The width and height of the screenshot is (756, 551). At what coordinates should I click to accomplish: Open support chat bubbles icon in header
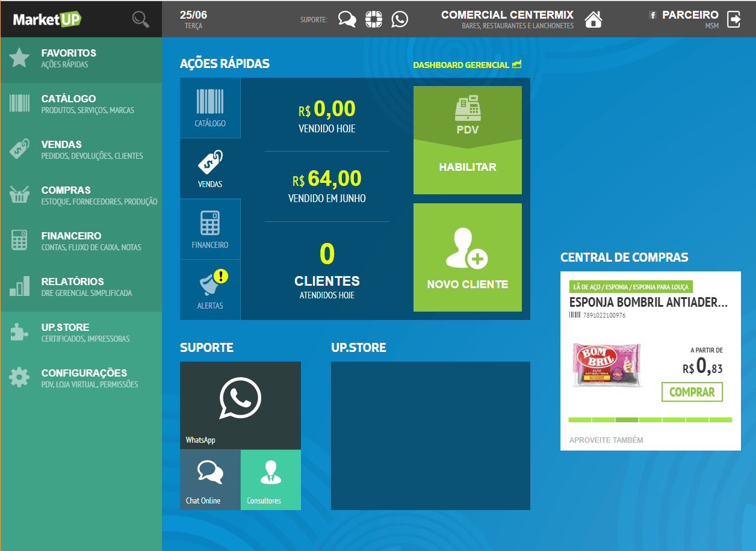pyautogui.click(x=347, y=19)
